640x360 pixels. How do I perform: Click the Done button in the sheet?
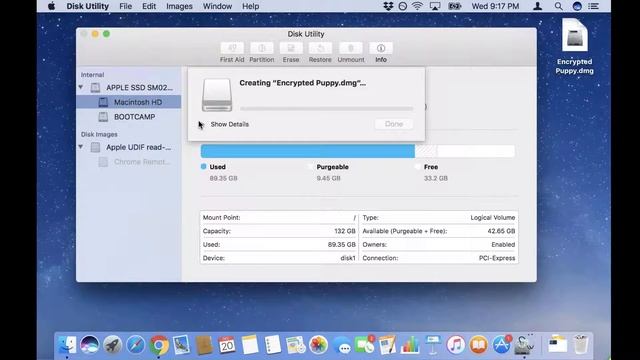coord(394,124)
